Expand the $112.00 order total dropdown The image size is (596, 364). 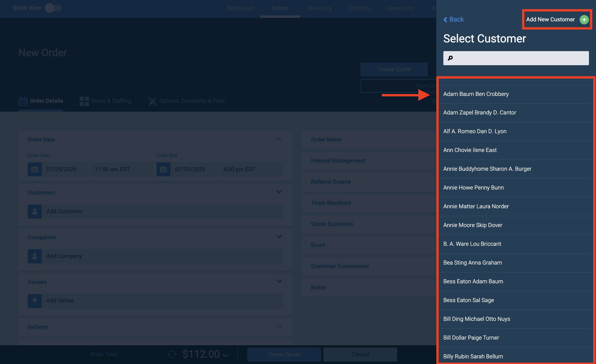coord(225,355)
